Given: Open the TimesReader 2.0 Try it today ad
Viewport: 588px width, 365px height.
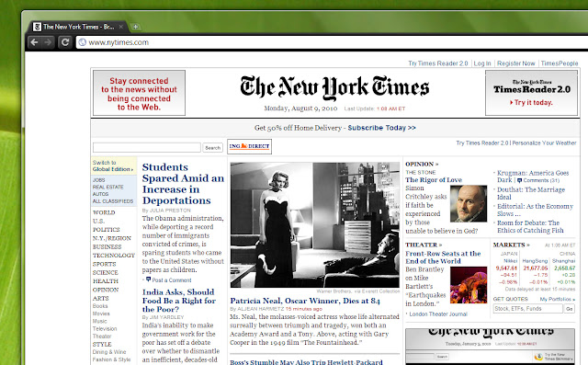Looking at the screenshot, I should (x=531, y=93).
